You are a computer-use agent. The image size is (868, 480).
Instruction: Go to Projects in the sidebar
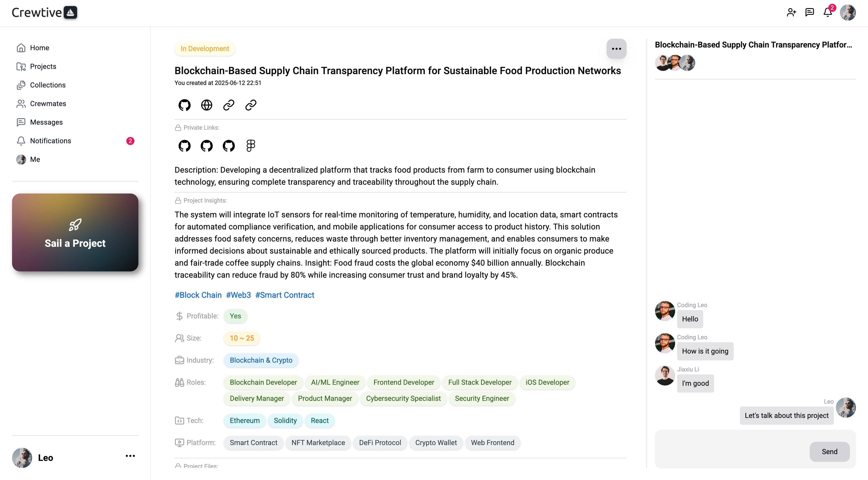click(43, 66)
